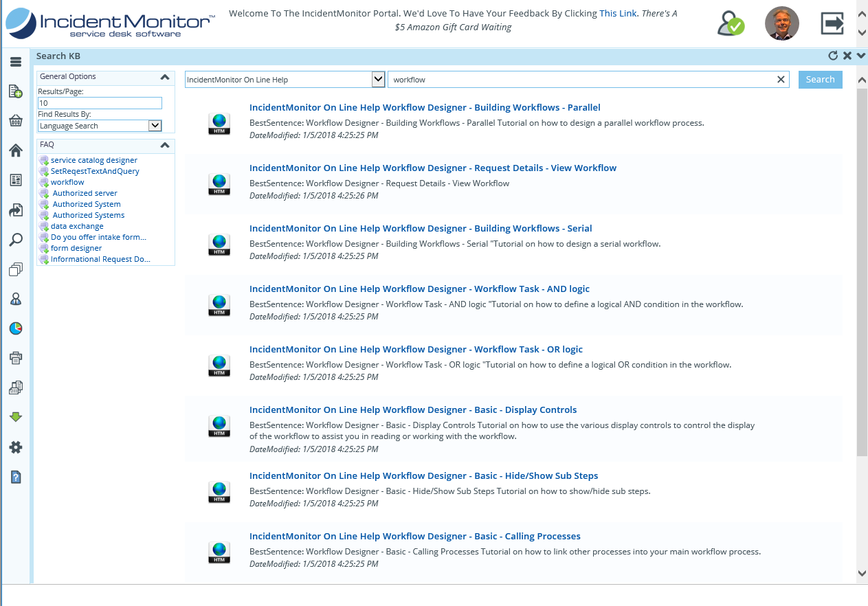Open Basic - Hide/Show Sub Steps result

(x=423, y=475)
